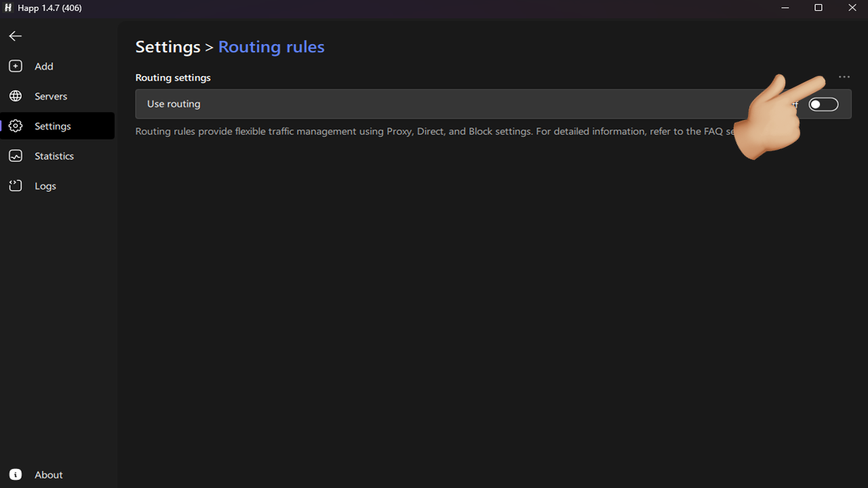This screenshot has width=868, height=488.
Task: Enable the Use routing toggle switch
Action: 823,104
